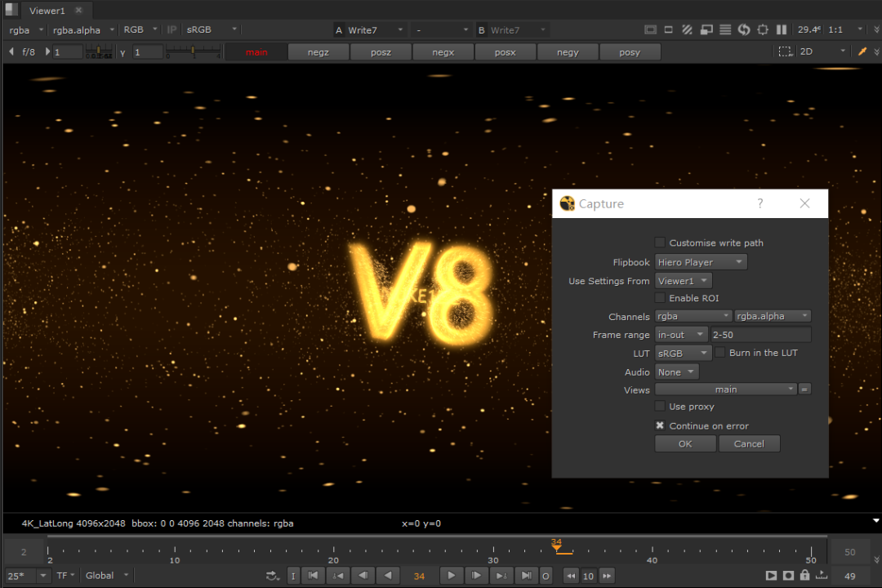The image size is (882, 588).
Task: Select the posy view tab
Action: (630, 52)
